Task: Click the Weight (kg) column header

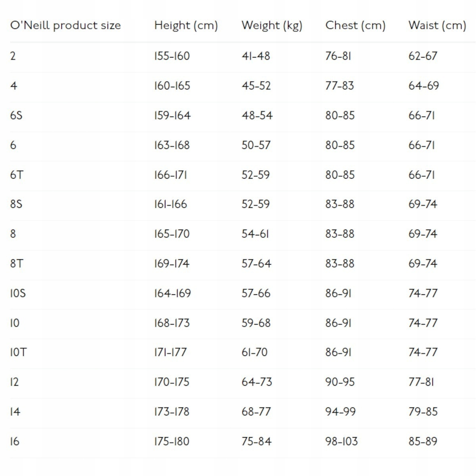Action: [x=272, y=25]
